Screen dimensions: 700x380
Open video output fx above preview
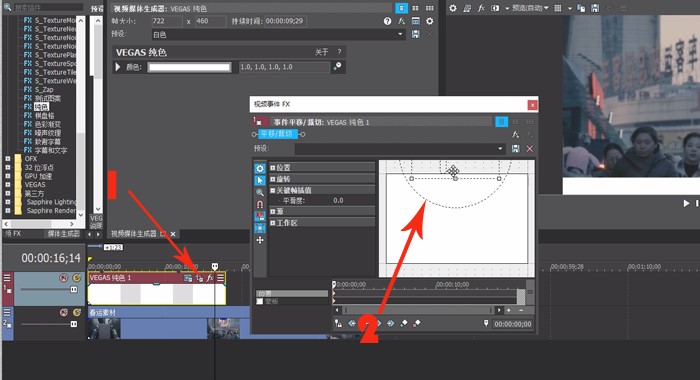481,8
